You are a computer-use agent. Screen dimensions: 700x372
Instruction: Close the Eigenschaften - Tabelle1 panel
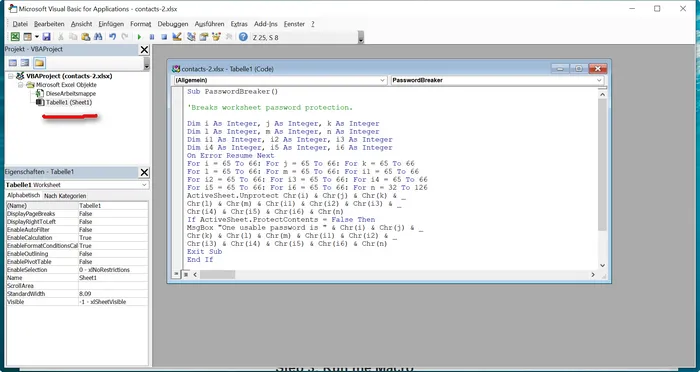click(x=144, y=172)
